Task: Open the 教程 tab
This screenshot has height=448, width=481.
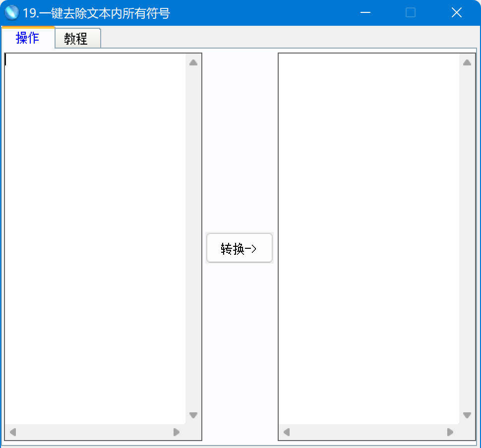Action: point(78,39)
